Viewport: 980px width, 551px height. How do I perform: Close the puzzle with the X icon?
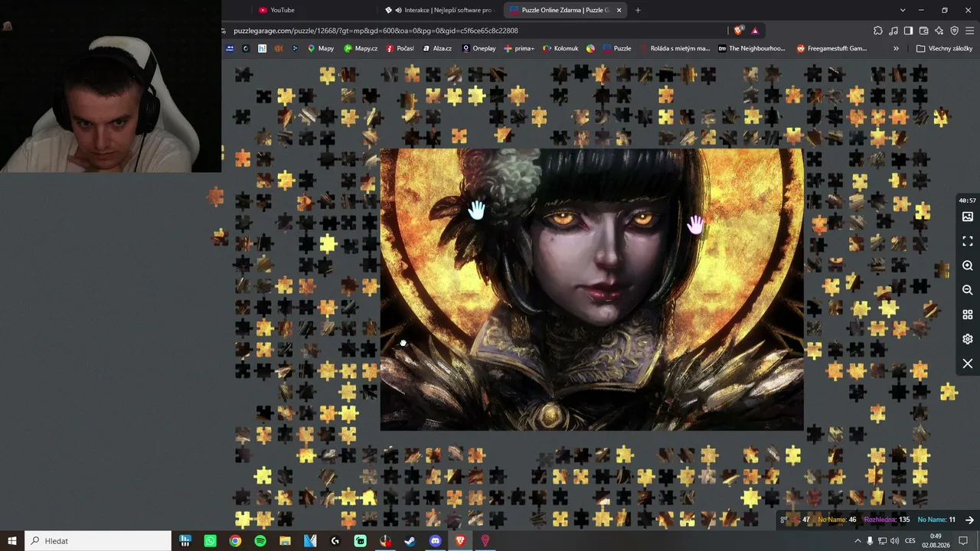coord(968,364)
